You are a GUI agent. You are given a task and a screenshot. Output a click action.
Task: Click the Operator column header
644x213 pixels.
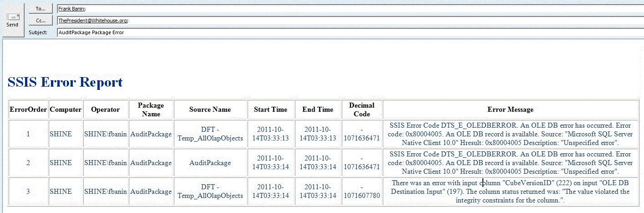pyautogui.click(x=105, y=109)
